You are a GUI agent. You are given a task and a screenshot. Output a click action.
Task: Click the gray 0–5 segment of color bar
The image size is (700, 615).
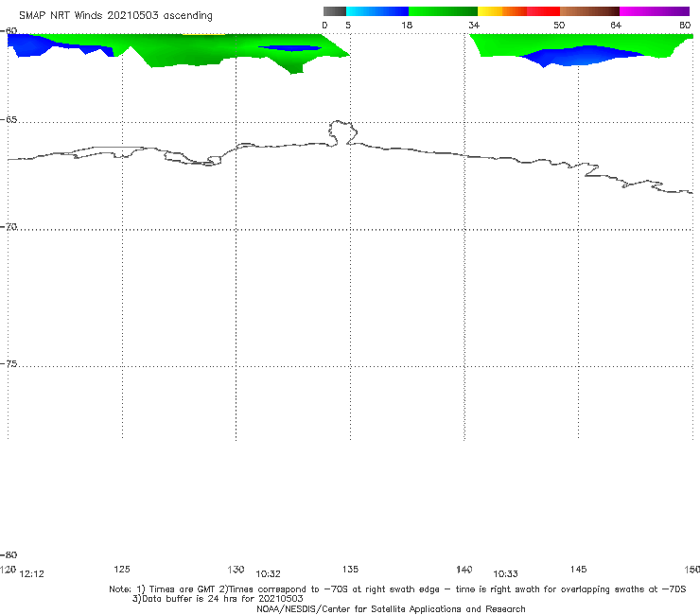click(334, 11)
